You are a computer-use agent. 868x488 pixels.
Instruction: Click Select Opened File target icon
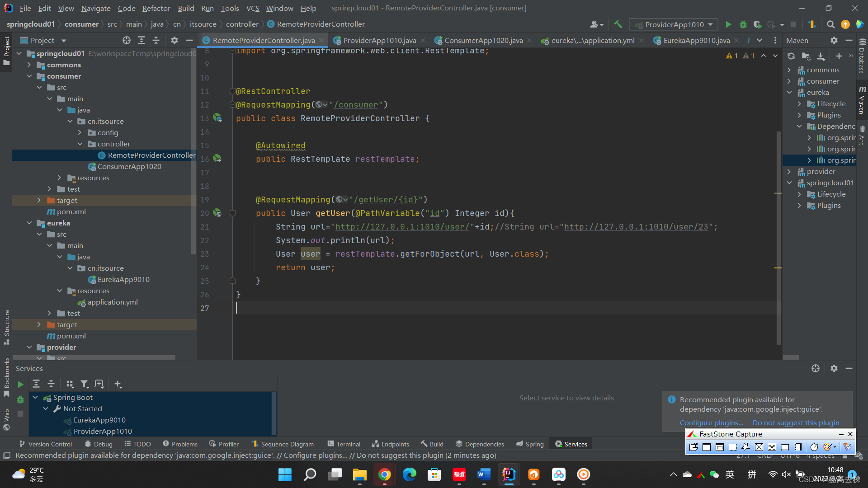pos(127,40)
